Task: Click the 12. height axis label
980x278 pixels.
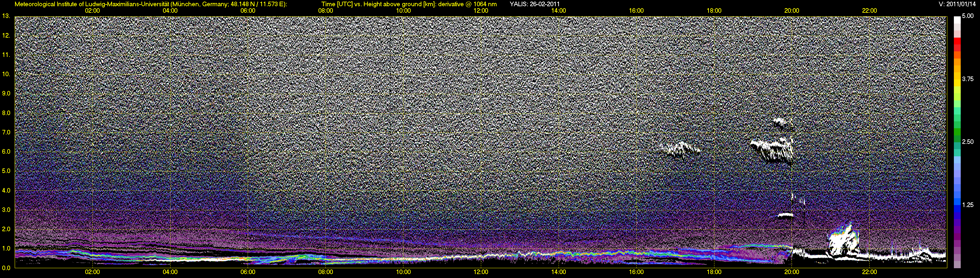Action: coord(6,35)
